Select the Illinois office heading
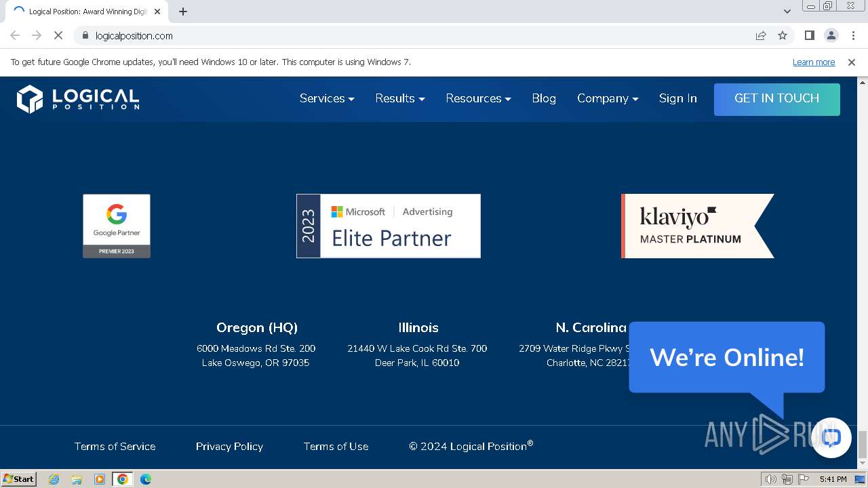This screenshot has height=488, width=868. tap(418, 327)
